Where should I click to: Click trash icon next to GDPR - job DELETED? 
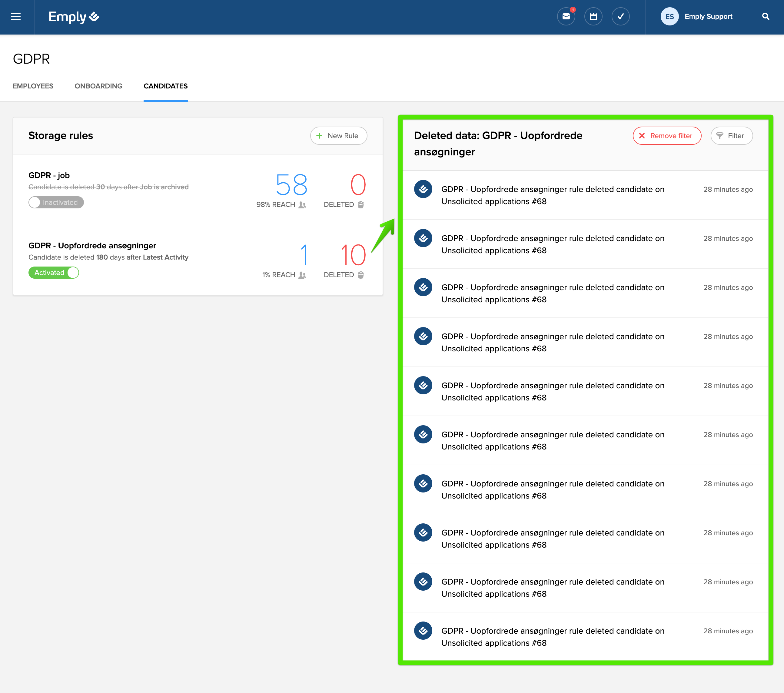pos(360,204)
